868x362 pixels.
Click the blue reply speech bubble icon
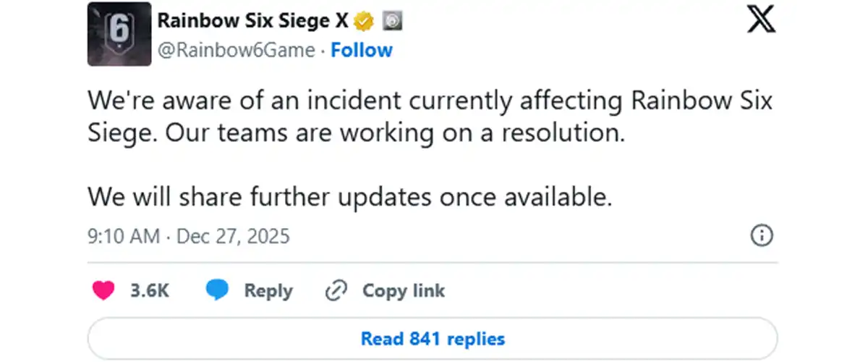coord(217,290)
